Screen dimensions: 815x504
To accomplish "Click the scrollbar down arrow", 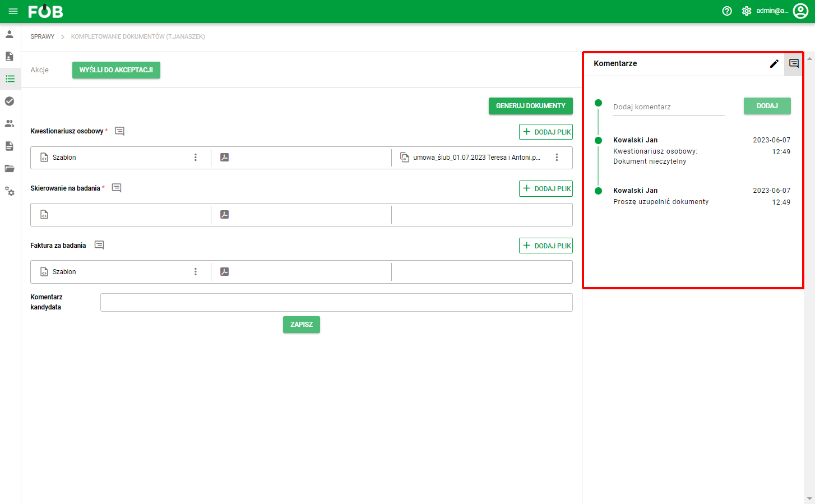I will tap(809, 498).
